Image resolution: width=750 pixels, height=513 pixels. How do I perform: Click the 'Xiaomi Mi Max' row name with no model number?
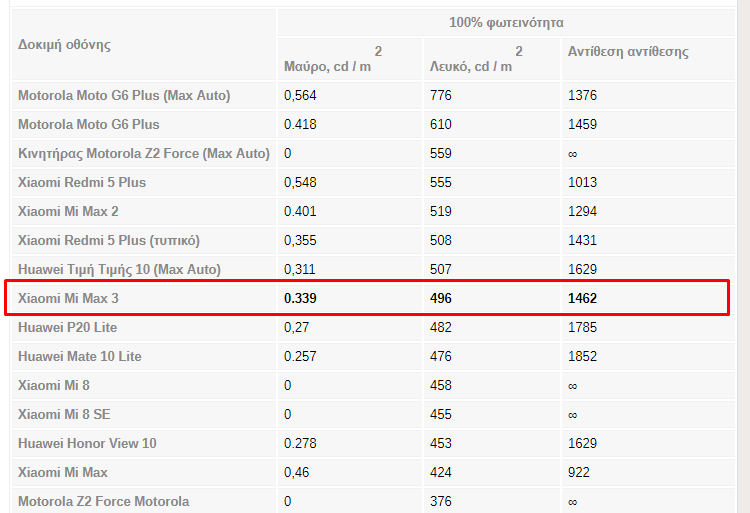(63, 472)
